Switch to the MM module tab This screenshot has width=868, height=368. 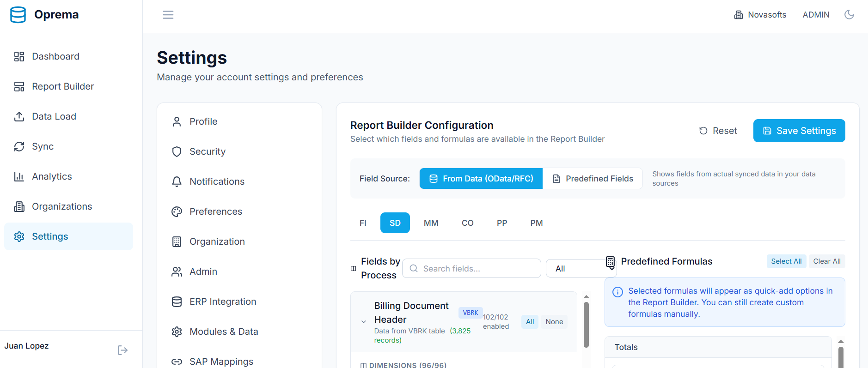[x=431, y=223]
